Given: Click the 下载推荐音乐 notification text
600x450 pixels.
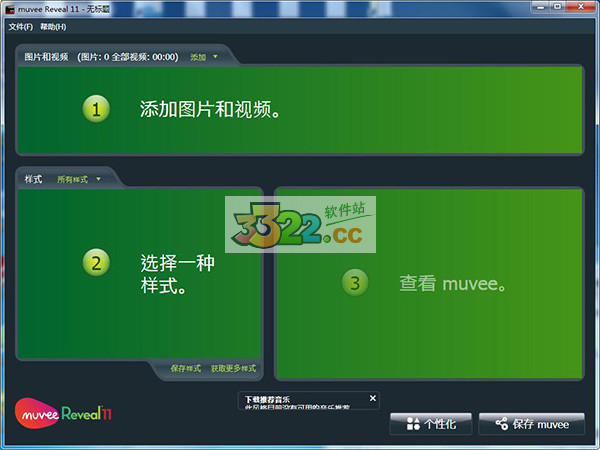Looking at the screenshot, I should [x=267, y=399].
